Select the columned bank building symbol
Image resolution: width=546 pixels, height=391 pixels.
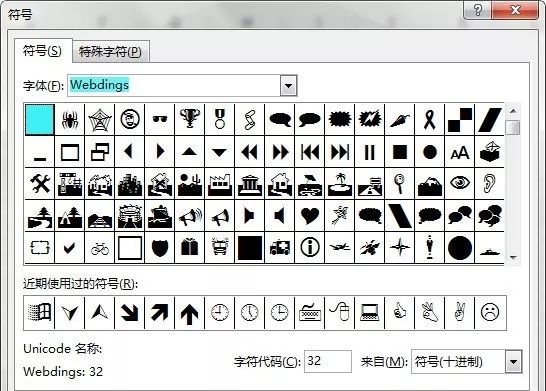tap(249, 184)
